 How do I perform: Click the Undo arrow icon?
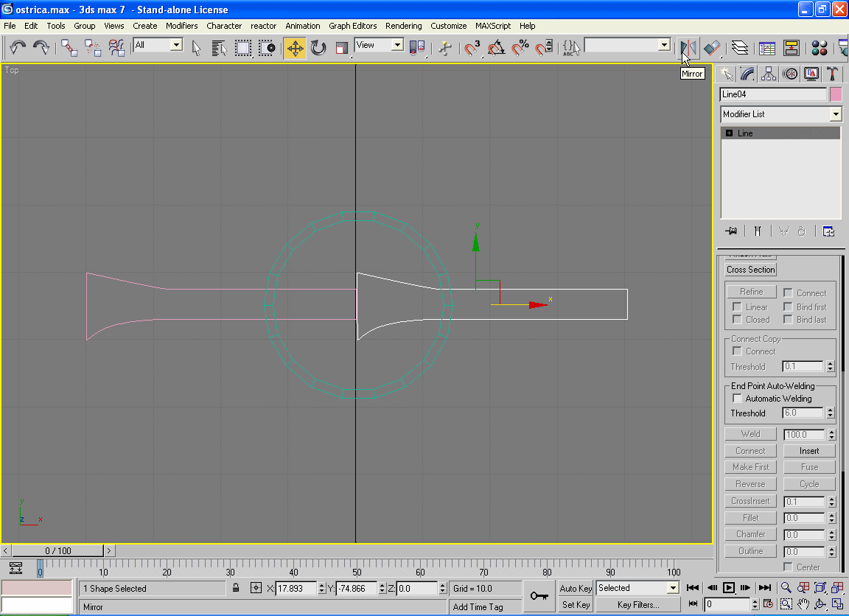coord(18,48)
